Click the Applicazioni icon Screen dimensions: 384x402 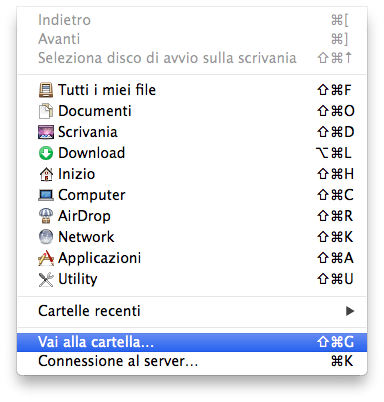pyautogui.click(x=46, y=258)
